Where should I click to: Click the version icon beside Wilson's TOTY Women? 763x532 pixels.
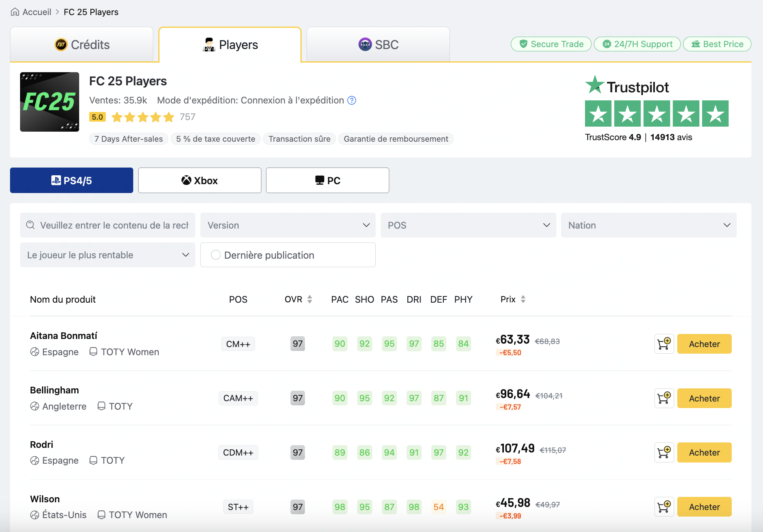[101, 515]
